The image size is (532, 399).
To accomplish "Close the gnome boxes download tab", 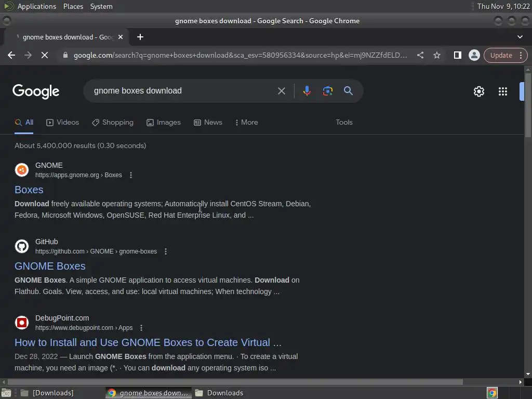I will 121,37.
